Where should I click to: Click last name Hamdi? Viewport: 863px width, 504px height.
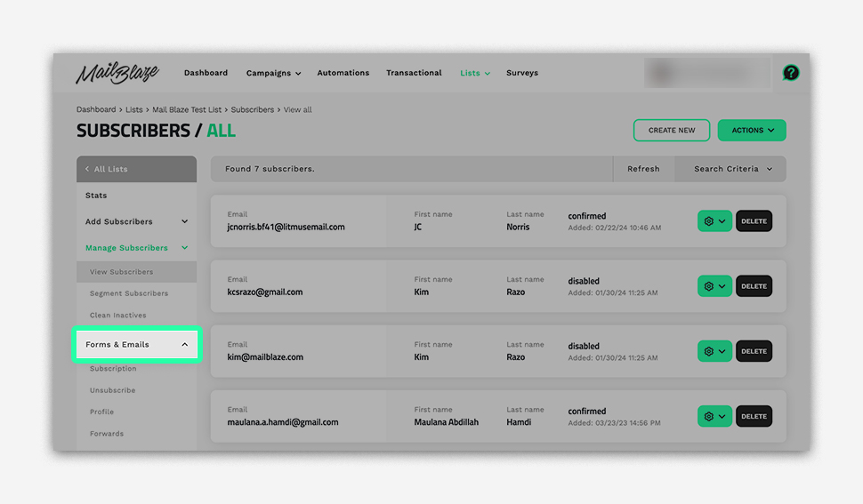(x=519, y=422)
